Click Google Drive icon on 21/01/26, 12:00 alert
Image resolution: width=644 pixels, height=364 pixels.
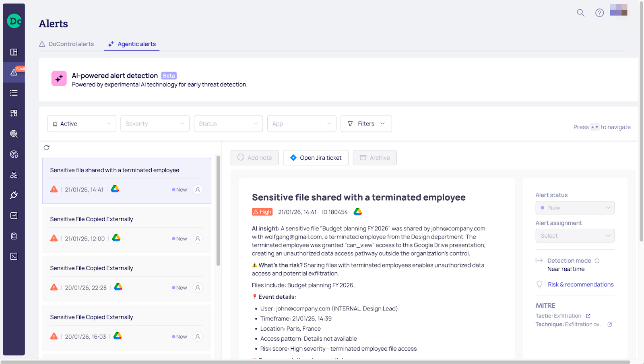click(116, 238)
